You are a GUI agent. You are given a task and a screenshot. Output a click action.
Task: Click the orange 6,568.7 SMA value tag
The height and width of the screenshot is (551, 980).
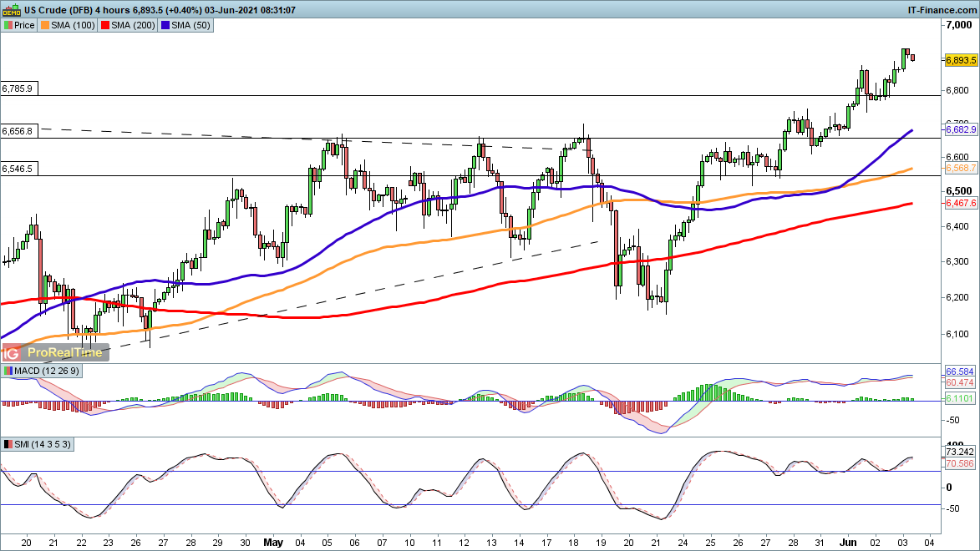click(x=961, y=169)
